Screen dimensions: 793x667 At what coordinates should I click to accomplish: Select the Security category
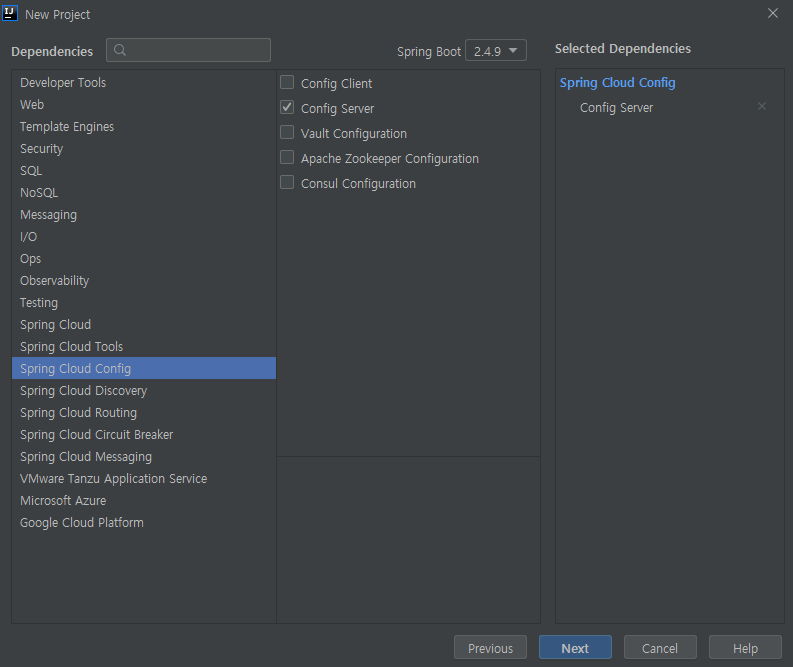(144, 149)
